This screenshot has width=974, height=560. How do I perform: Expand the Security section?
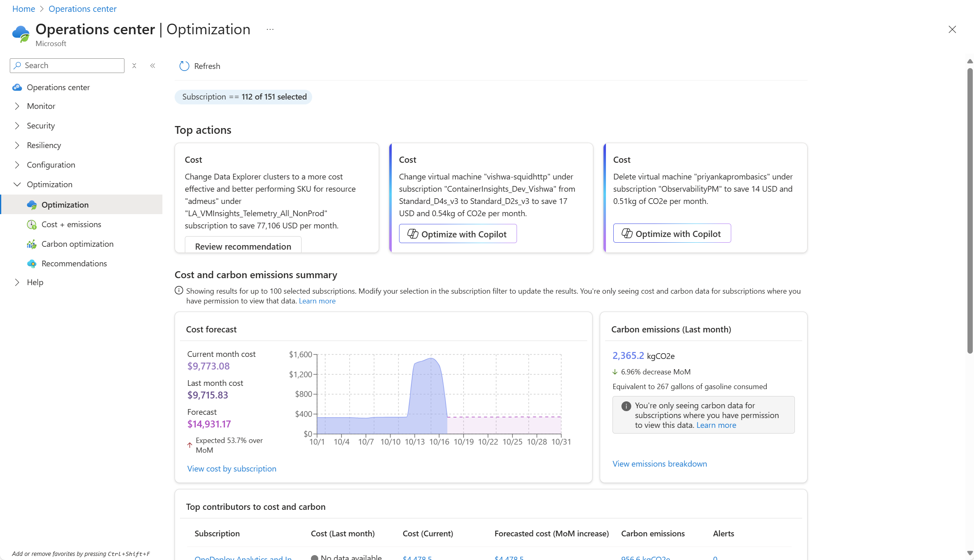17,126
